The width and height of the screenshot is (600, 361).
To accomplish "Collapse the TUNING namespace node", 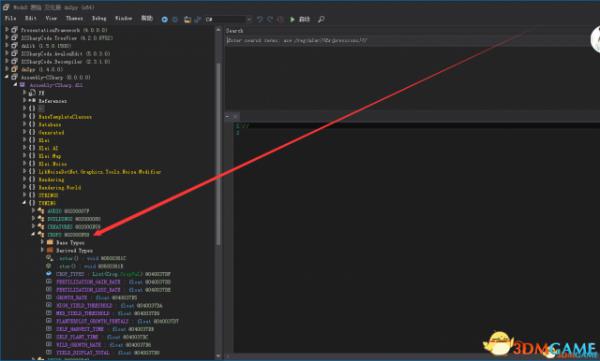I will (x=24, y=203).
